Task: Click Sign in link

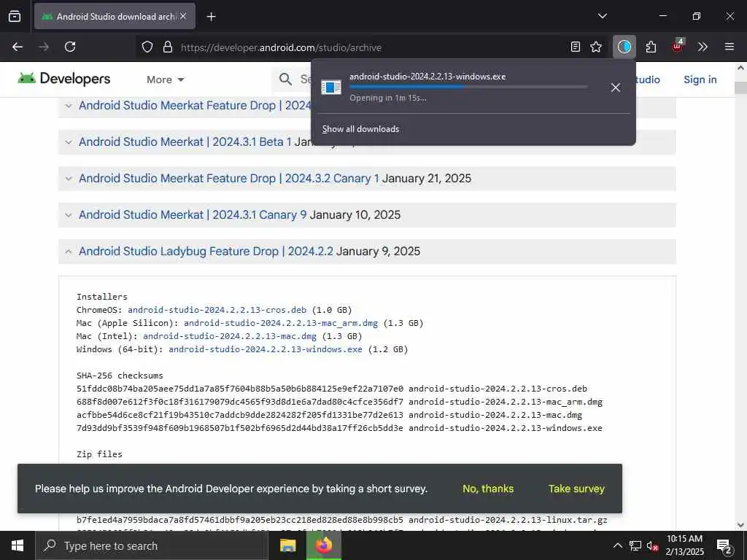Action: [x=700, y=79]
